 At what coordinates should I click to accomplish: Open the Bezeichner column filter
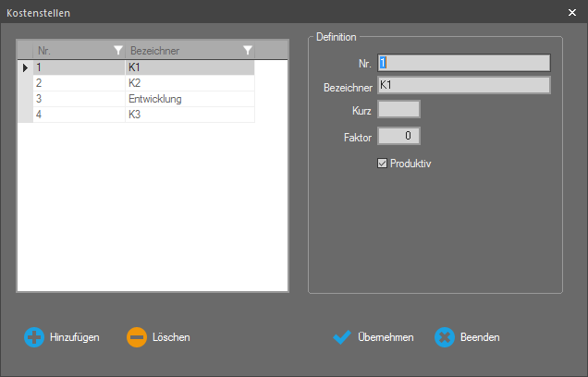pos(247,50)
